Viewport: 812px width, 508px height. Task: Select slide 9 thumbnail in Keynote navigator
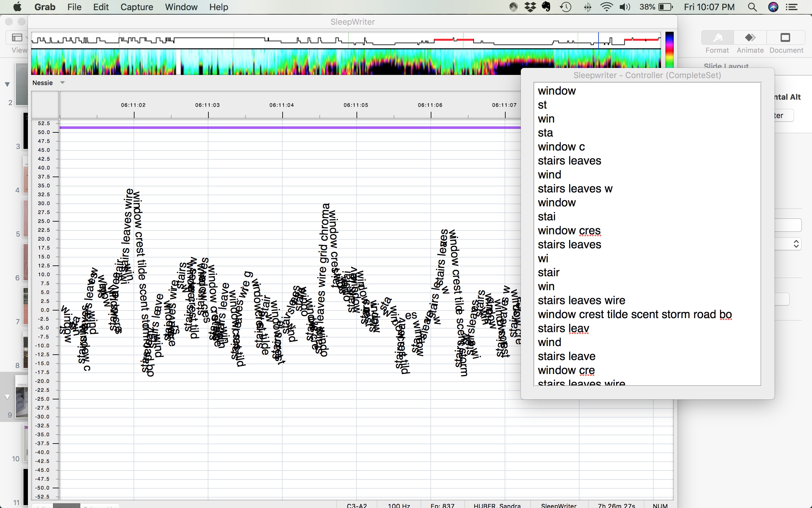coord(22,397)
